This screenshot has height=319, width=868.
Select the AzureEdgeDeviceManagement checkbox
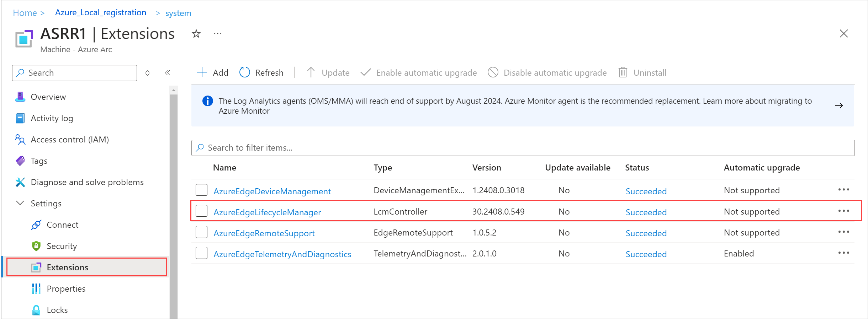(x=202, y=190)
